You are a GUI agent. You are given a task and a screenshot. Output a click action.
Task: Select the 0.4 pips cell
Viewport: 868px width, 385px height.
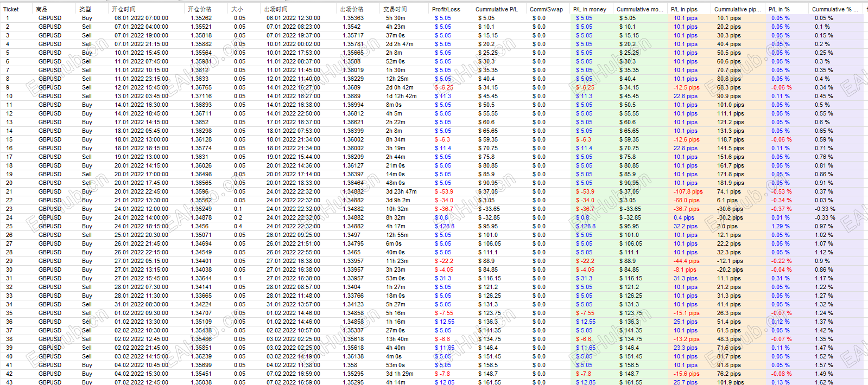(x=684, y=217)
